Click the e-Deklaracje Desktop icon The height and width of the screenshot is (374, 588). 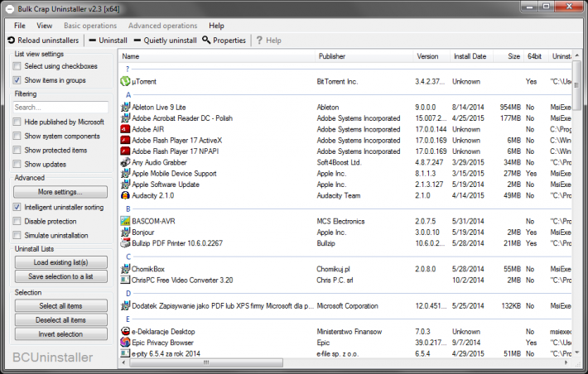125,331
